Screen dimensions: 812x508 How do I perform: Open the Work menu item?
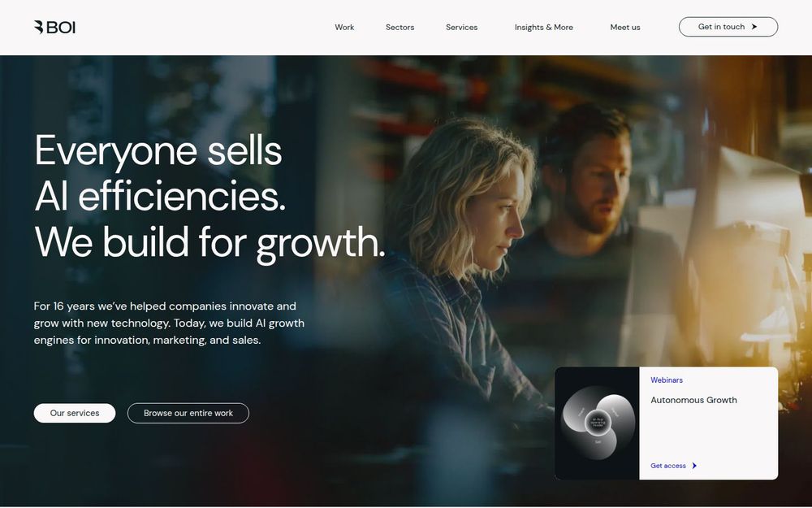(x=344, y=28)
